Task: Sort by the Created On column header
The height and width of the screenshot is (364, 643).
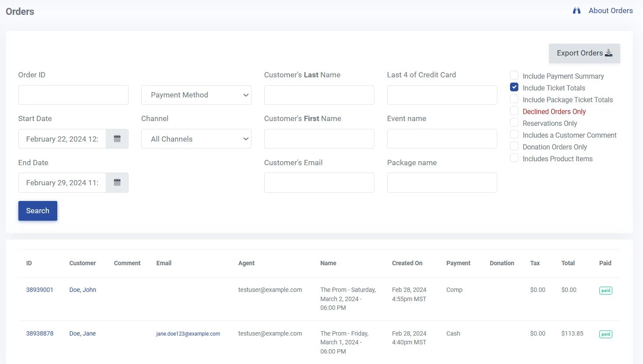Action: 407,263
